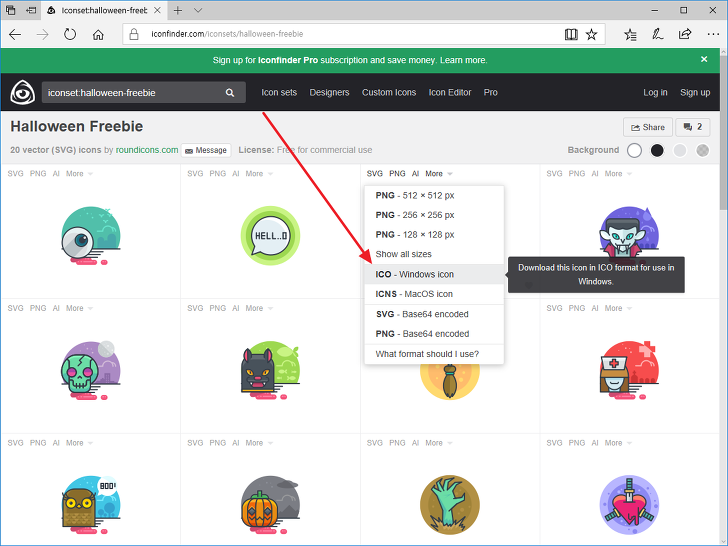
Task: Click the Share button
Action: [648, 127]
